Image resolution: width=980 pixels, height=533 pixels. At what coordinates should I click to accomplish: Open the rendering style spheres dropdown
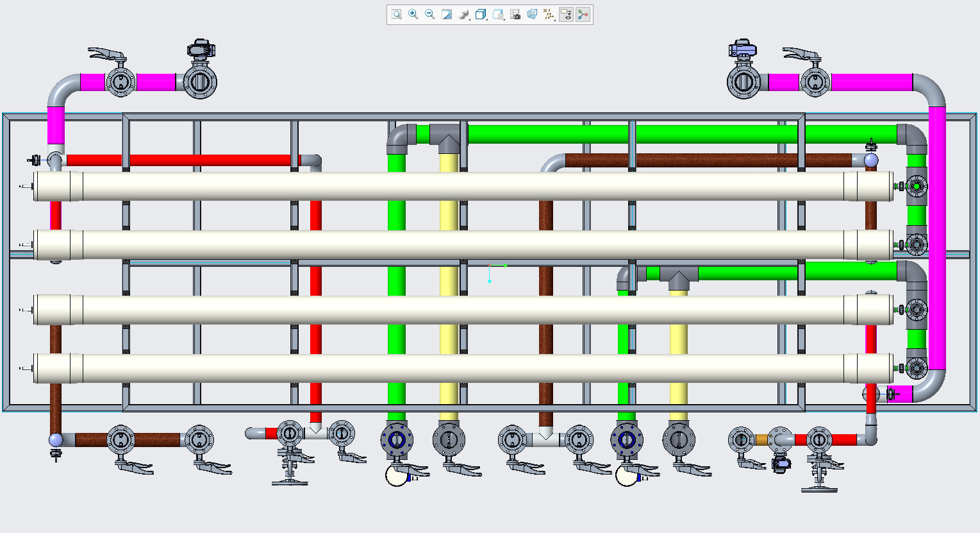[x=465, y=14]
